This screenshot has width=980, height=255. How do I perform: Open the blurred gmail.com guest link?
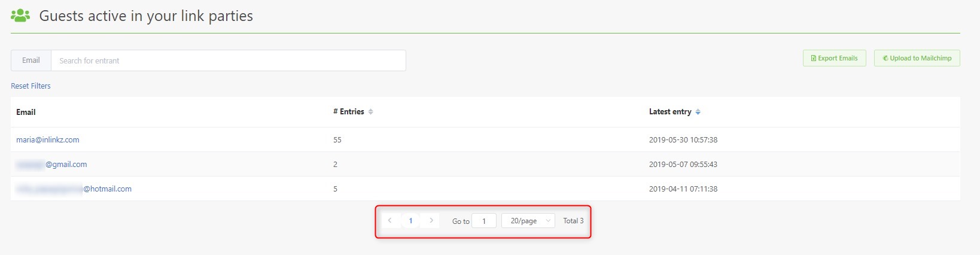point(51,165)
